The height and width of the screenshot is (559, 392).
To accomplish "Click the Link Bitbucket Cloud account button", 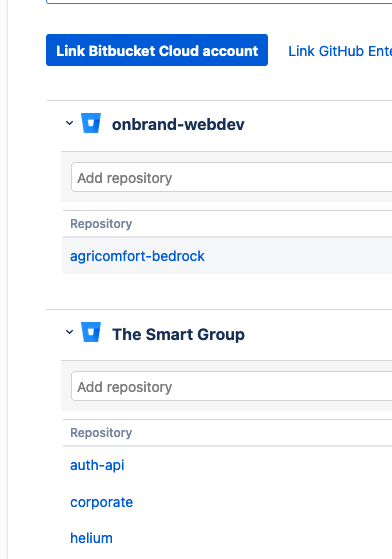I will point(157,50).
